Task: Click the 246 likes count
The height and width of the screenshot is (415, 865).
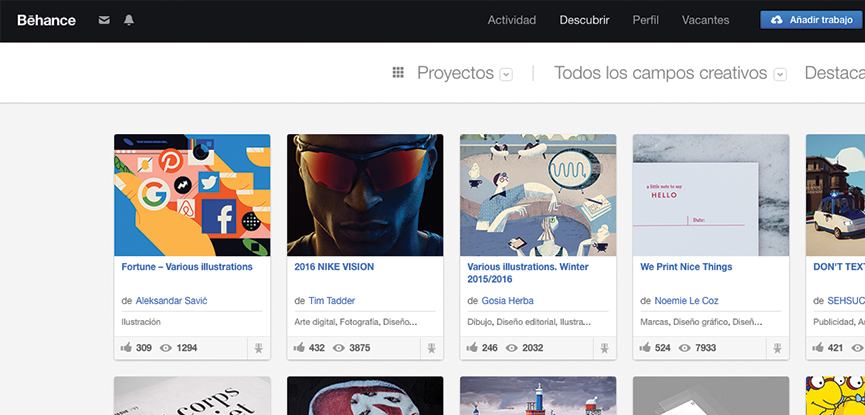Action: 489,348
